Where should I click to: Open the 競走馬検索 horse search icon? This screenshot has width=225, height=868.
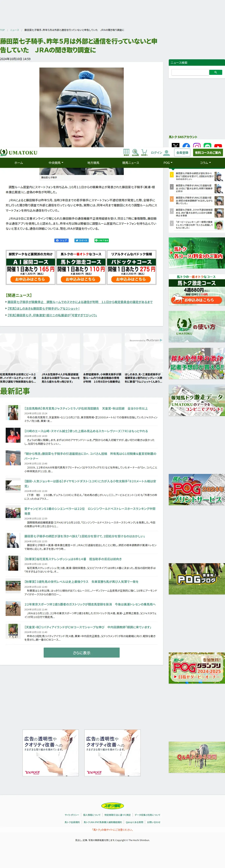(135, 152)
